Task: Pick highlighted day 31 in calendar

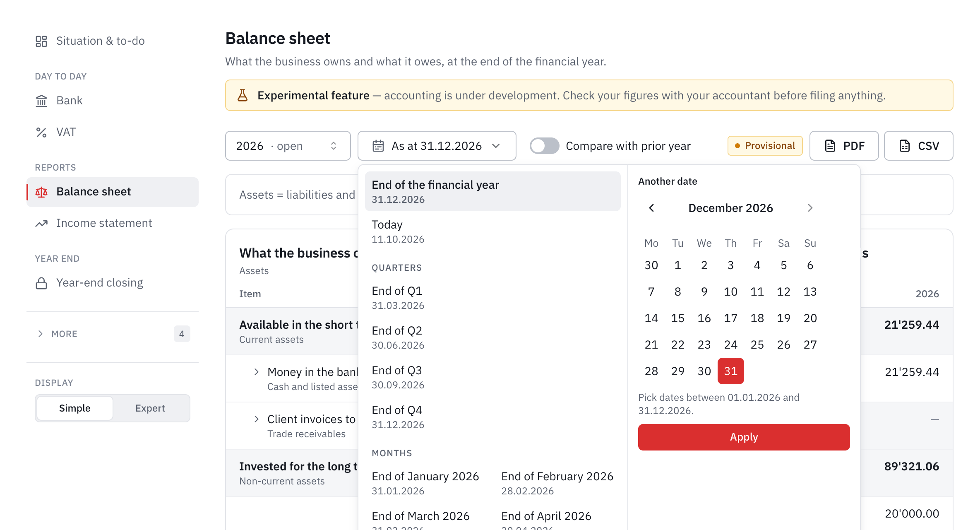Action: [x=731, y=371]
